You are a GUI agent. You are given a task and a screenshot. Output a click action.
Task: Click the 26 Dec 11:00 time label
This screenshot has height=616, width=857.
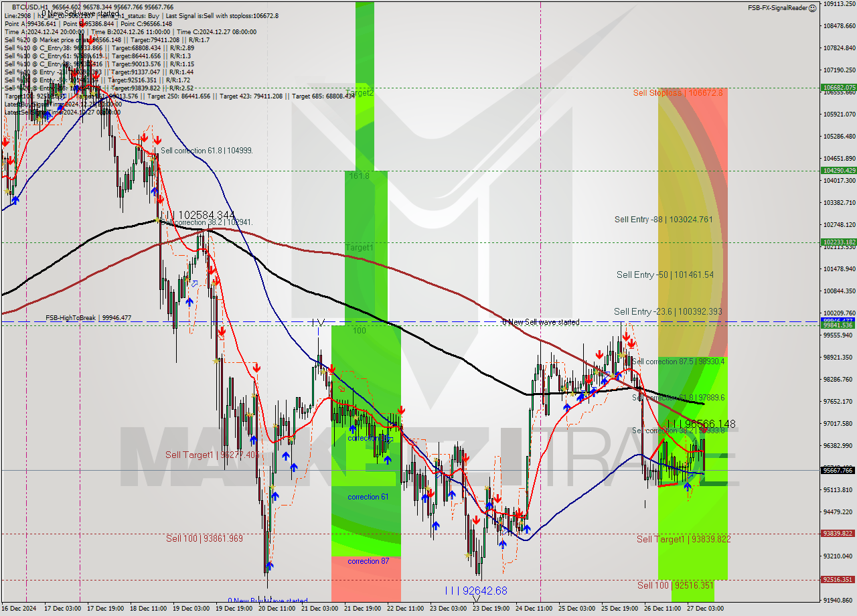(661, 609)
